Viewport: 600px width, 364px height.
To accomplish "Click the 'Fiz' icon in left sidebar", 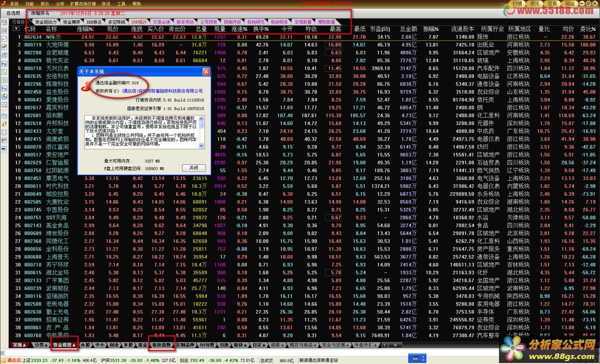I will tap(4, 88).
